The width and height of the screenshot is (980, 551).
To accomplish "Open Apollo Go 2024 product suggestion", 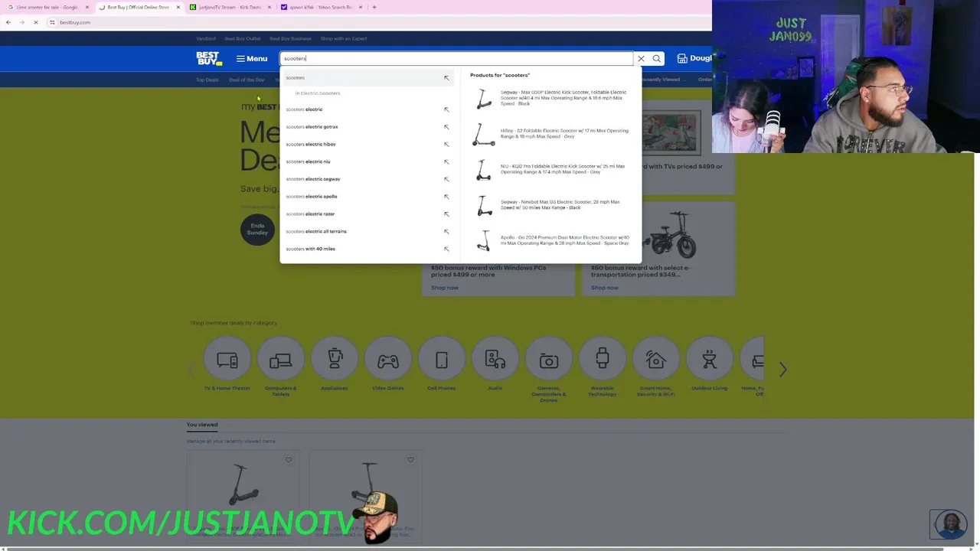I will (x=552, y=240).
